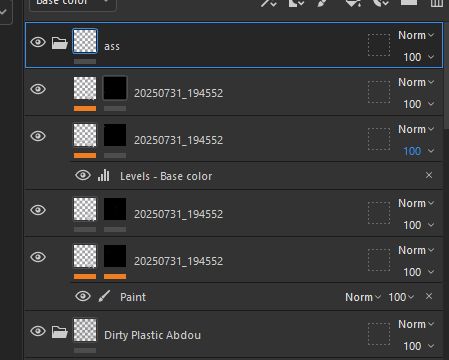
Task: Click the add effect wand icon in toolbar
Action: coord(268,3)
